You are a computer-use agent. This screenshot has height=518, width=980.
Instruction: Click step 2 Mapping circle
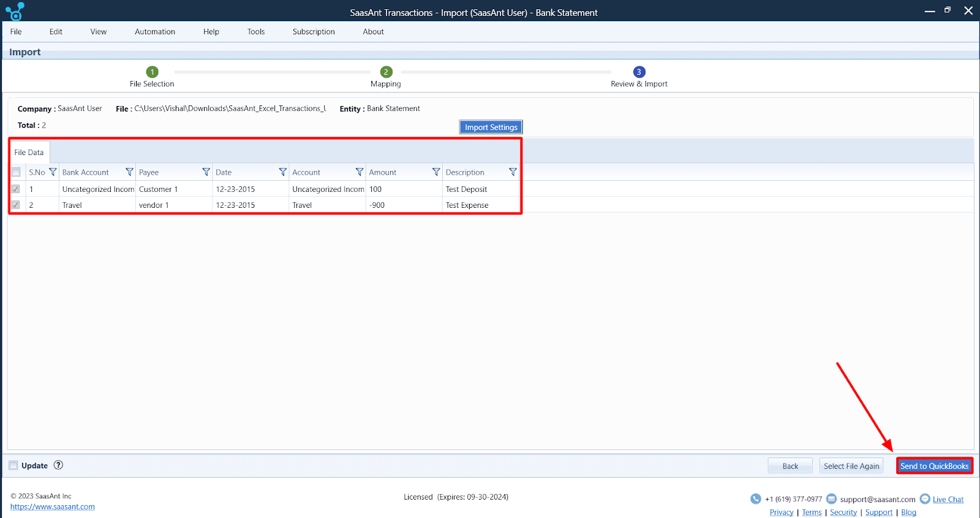(x=386, y=72)
